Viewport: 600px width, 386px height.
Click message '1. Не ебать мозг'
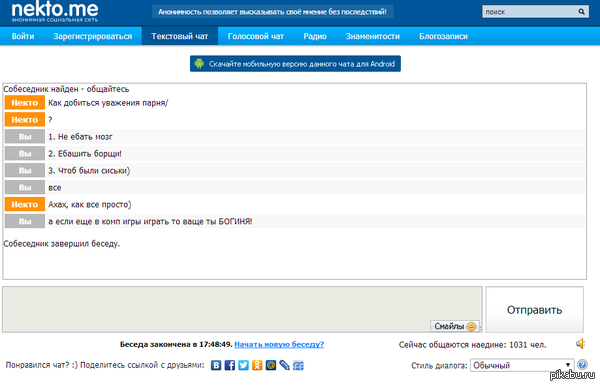click(80, 137)
